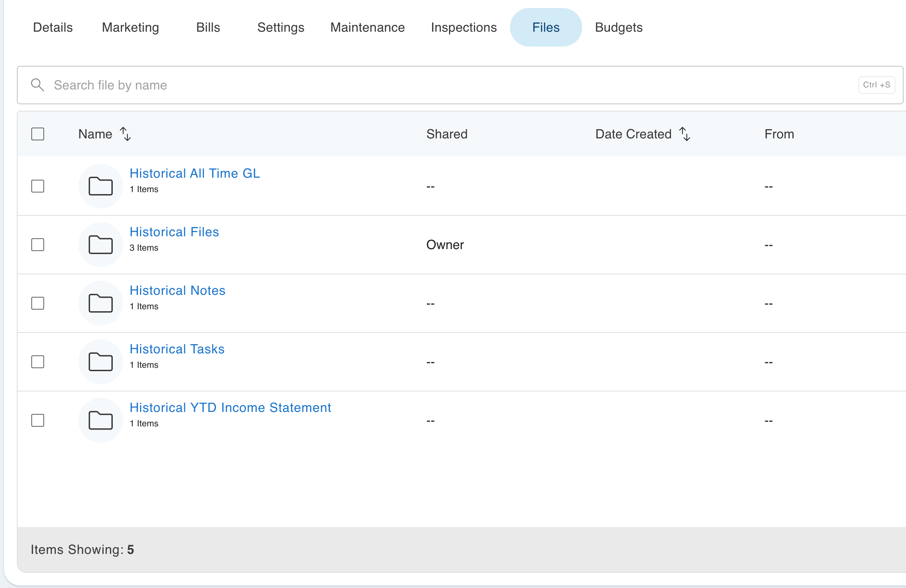Screen dimensions: 906x588
Task: Open the Settings tab
Action: (x=281, y=27)
